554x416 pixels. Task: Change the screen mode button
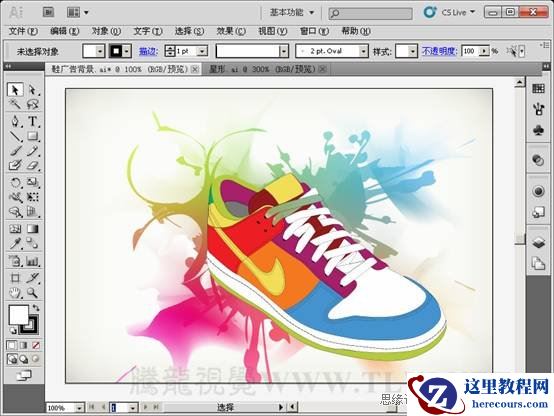click(24, 375)
